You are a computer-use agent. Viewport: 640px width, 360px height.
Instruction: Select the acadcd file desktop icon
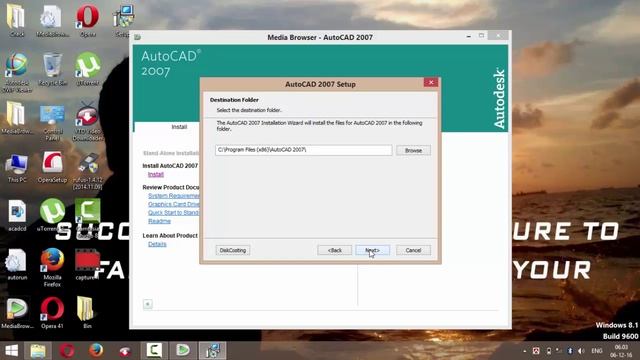17,216
